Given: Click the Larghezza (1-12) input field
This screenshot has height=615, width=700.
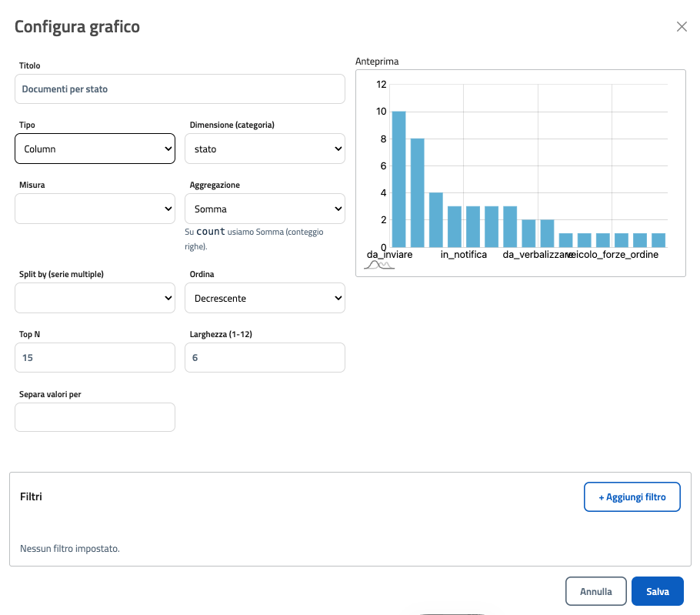Looking at the screenshot, I should (x=265, y=358).
